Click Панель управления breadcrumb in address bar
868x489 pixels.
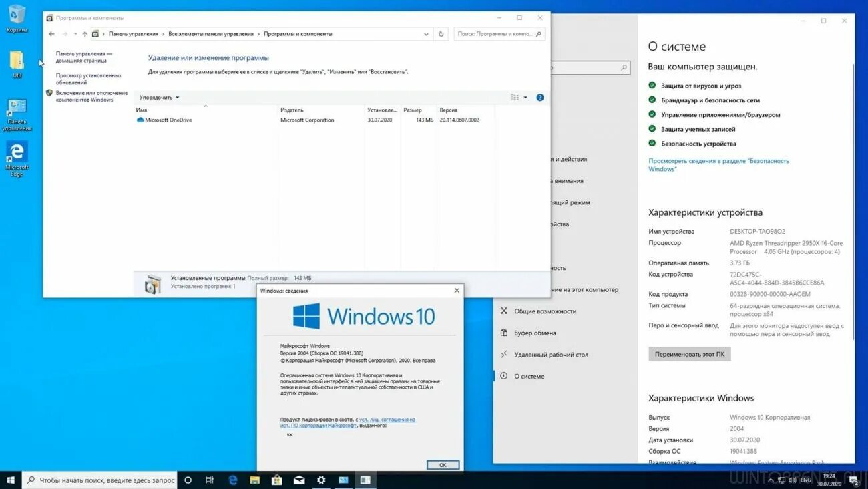click(x=134, y=34)
